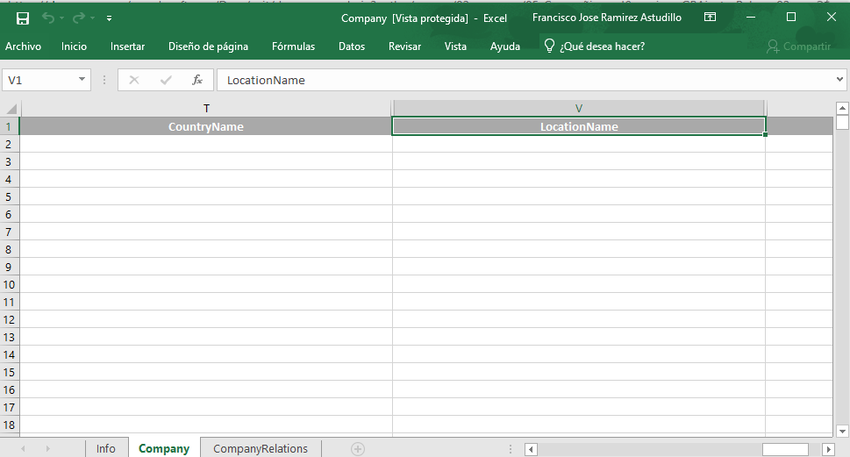
Task: Select row 10 header
Action: (x=9, y=285)
